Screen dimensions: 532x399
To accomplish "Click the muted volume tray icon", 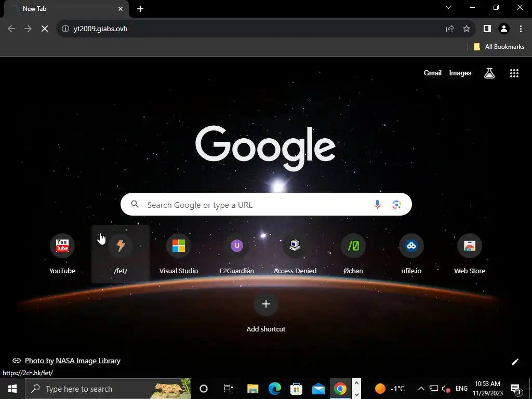I will tap(446, 389).
